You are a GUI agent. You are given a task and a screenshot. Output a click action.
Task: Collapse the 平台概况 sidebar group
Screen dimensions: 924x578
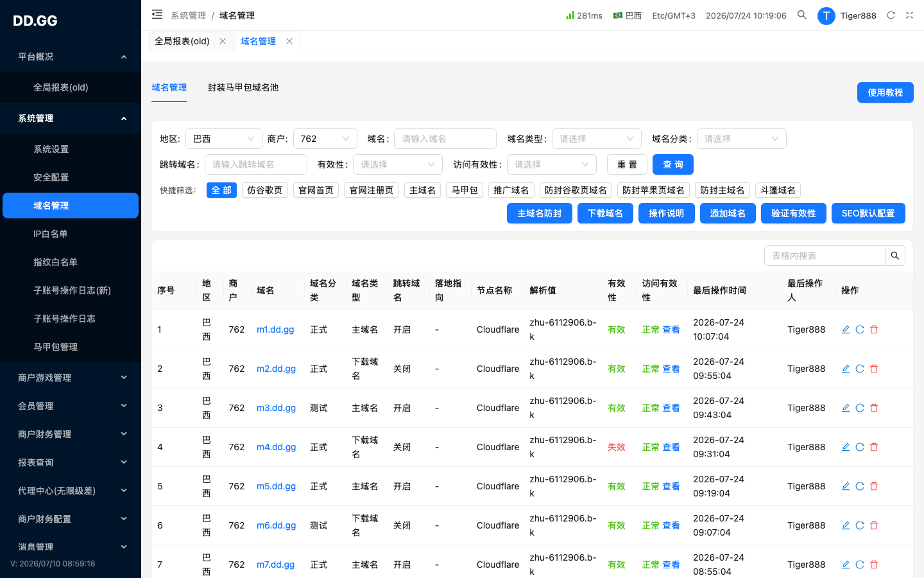pos(71,57)
